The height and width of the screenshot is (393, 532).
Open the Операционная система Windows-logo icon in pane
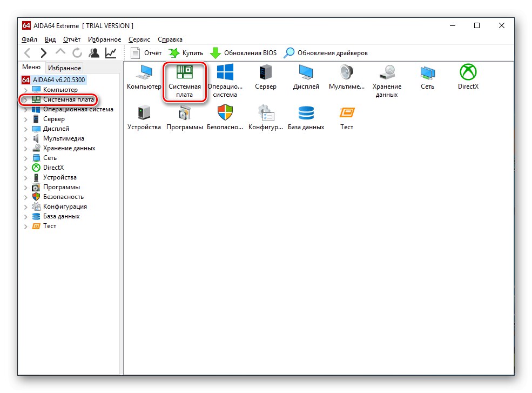click(x=225, y=72)
